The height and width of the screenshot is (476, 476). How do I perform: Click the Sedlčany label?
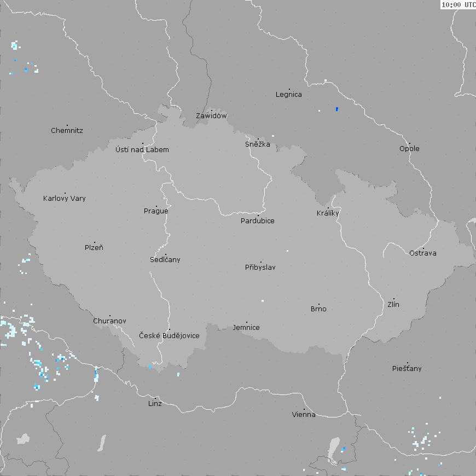point(165,259)
